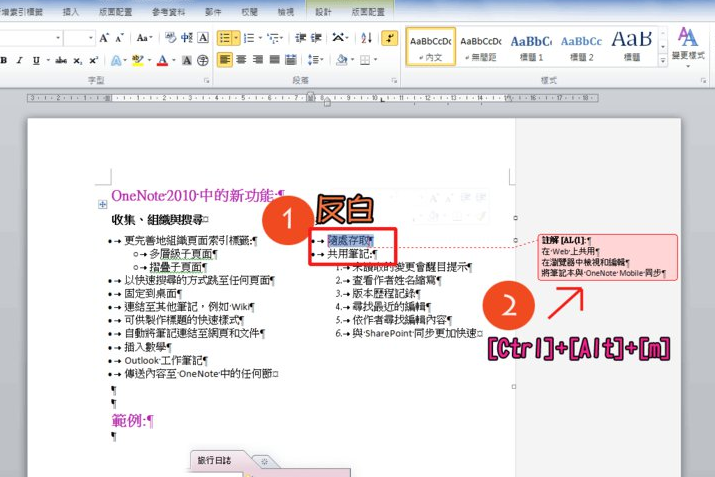Open the References (參考資料) tab

(x=168, y=12)
